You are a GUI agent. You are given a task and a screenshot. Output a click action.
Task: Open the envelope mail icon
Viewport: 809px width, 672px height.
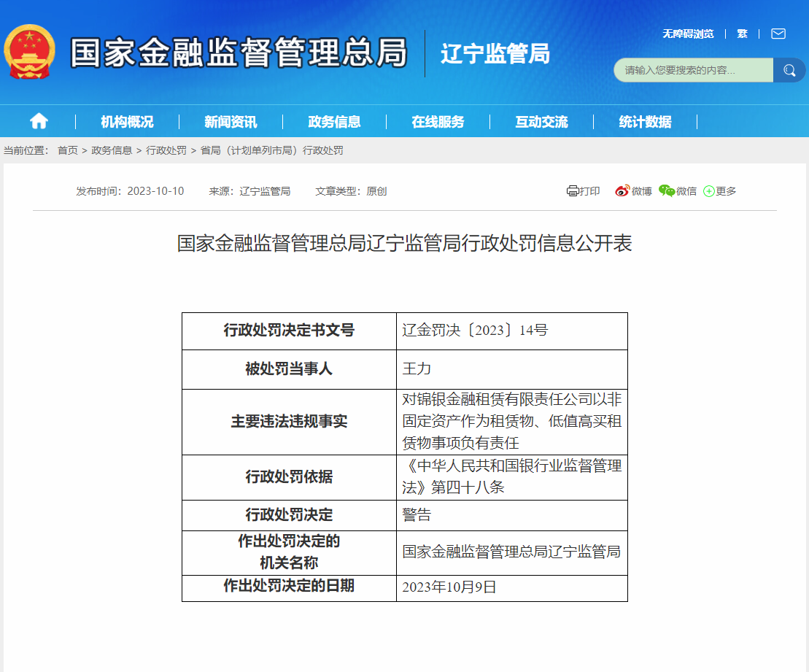click(778, 34)
